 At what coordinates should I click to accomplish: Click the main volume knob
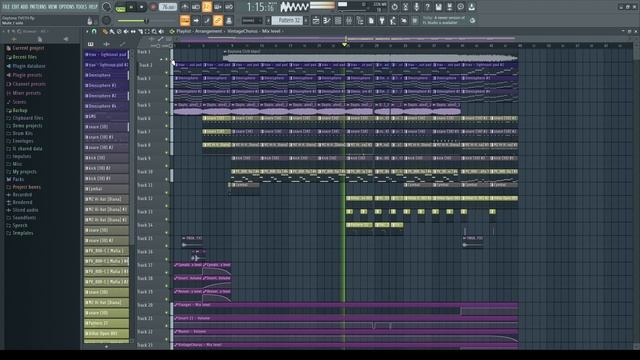pyautogui.click(x=107, y=7)
